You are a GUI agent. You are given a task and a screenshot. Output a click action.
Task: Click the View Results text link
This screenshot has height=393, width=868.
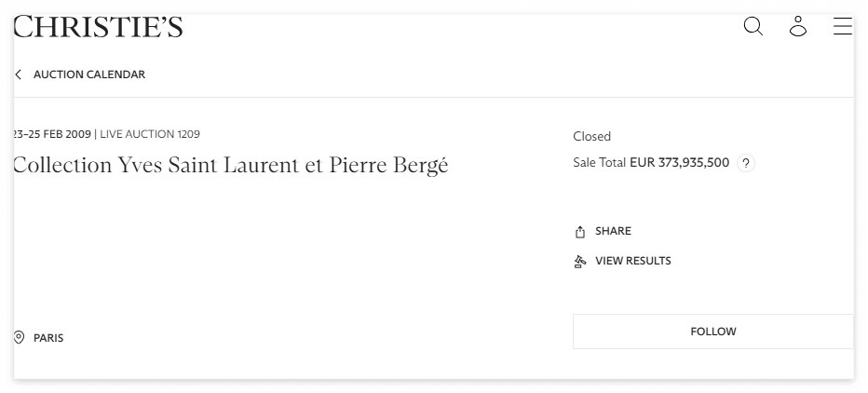632,261
